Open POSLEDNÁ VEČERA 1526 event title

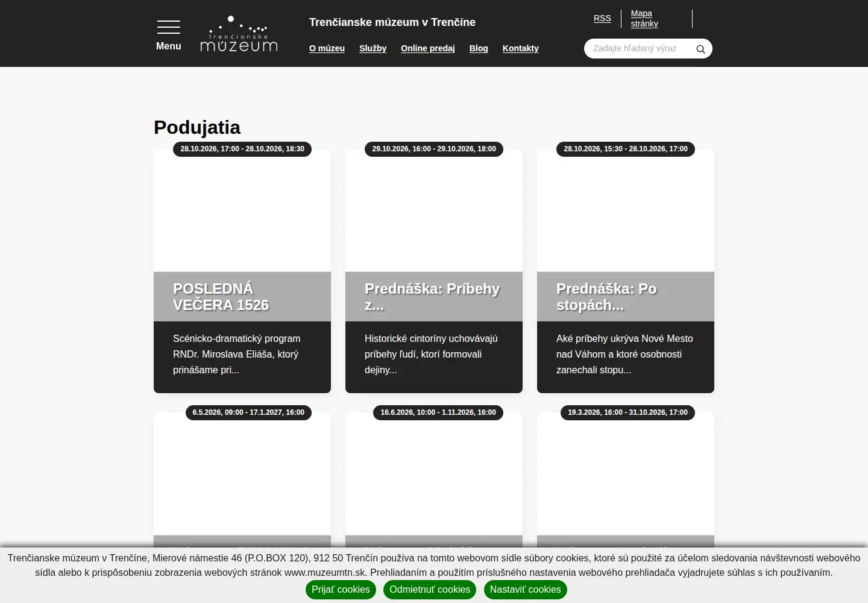pos(221,297)
